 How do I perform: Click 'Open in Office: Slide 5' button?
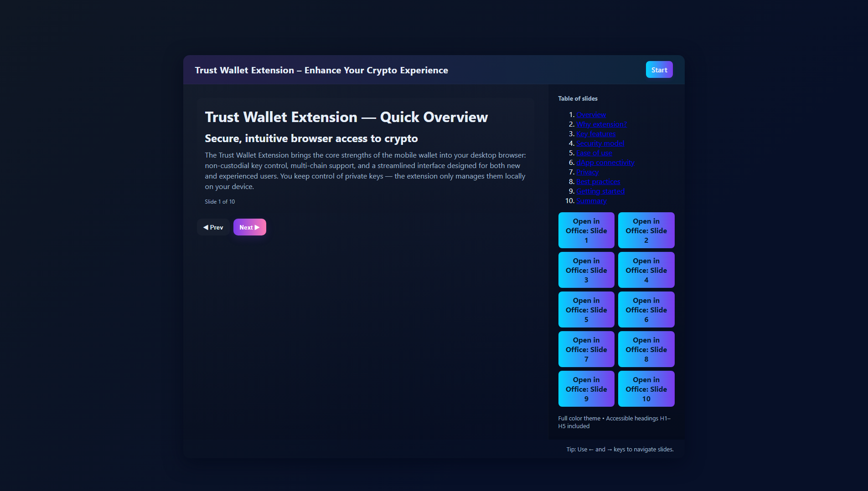click(586, 310)
